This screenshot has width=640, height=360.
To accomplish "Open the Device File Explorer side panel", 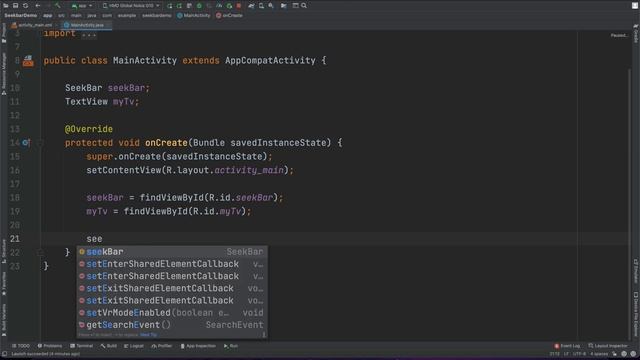I will [636, 313].
